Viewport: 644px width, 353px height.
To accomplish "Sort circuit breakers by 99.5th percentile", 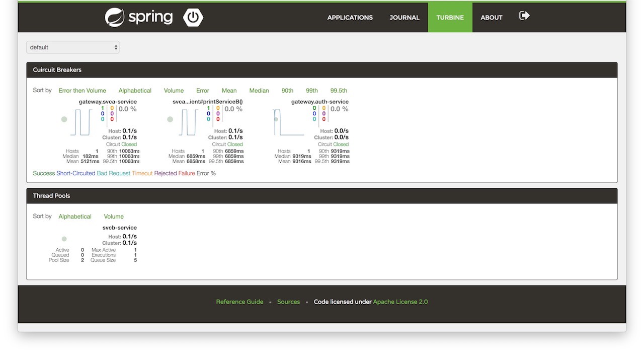I will pyautogui.click(x=339, y=91).
